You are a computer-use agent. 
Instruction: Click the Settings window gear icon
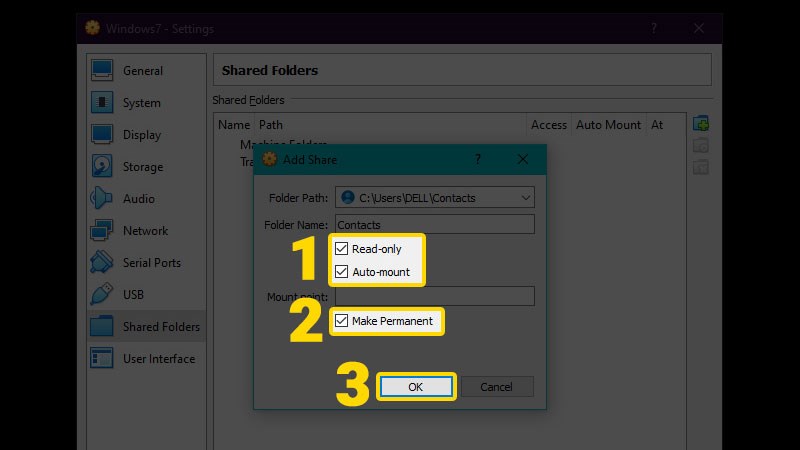coord(92,28)
